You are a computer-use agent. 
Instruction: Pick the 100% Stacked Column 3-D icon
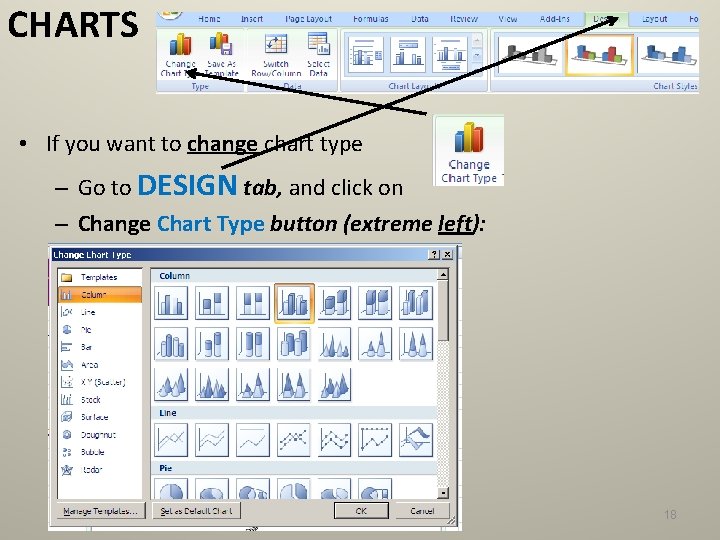point(375,303)
